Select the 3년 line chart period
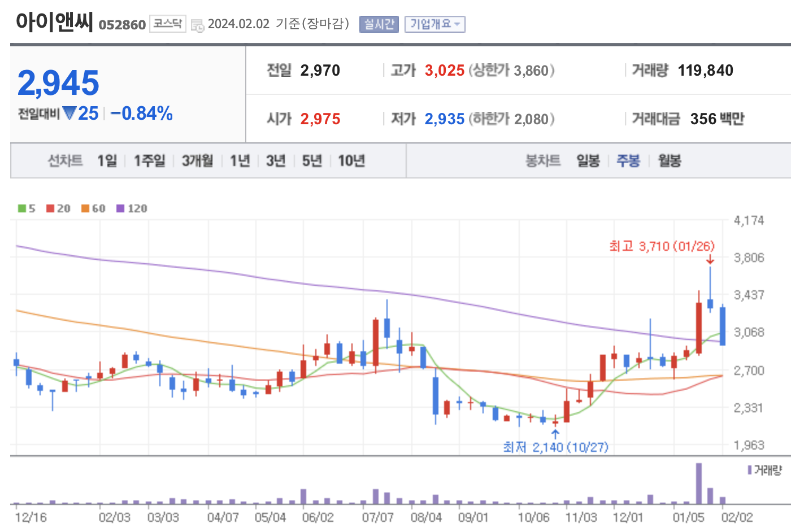This screenshot has height=532, width=791. [276, 161]
